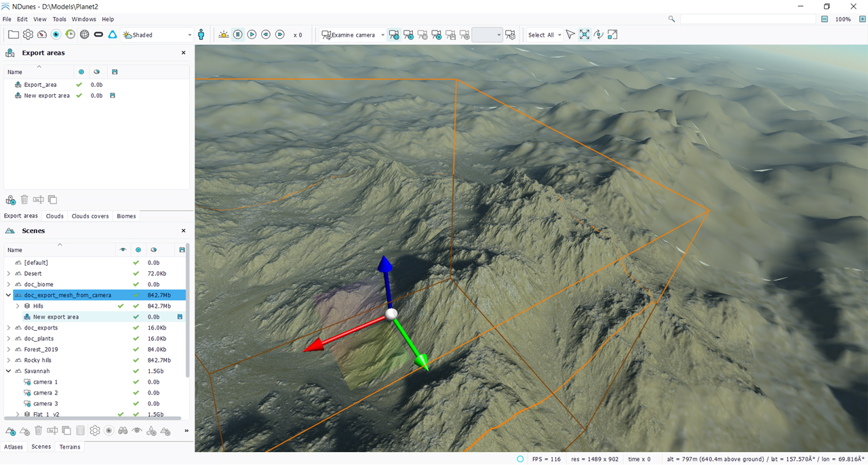868x465 pixels.
Task: Click the binoculars icon in Scenes toolbar
Action: click(123, 430)
